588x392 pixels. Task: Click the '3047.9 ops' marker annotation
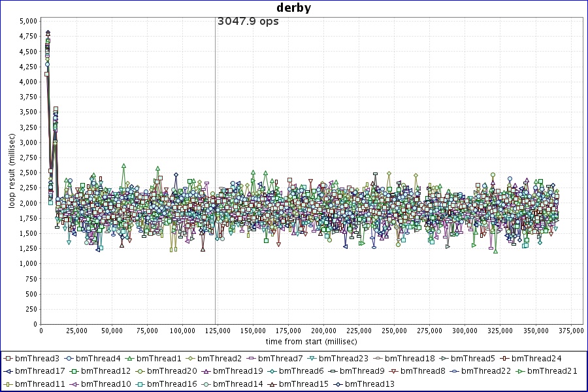[248, 22]
